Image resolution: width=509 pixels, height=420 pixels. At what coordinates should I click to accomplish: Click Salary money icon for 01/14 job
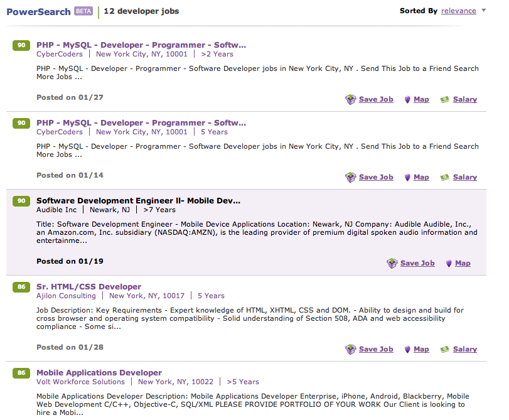(x=445, y=177)
